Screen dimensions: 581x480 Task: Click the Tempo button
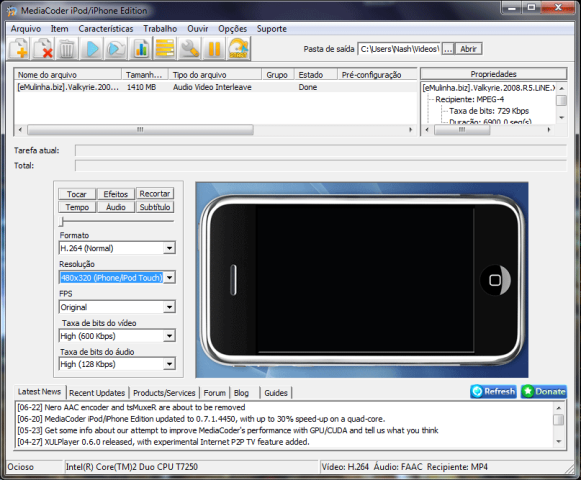77,207
